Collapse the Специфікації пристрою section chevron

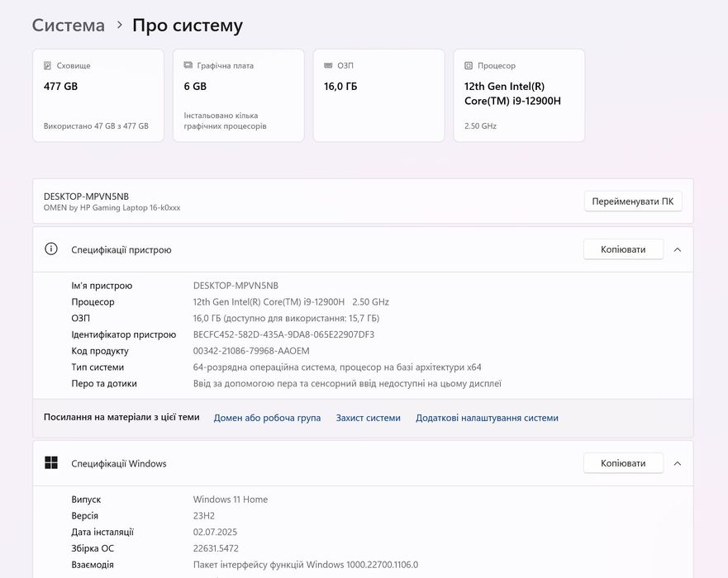click(678, 249)
